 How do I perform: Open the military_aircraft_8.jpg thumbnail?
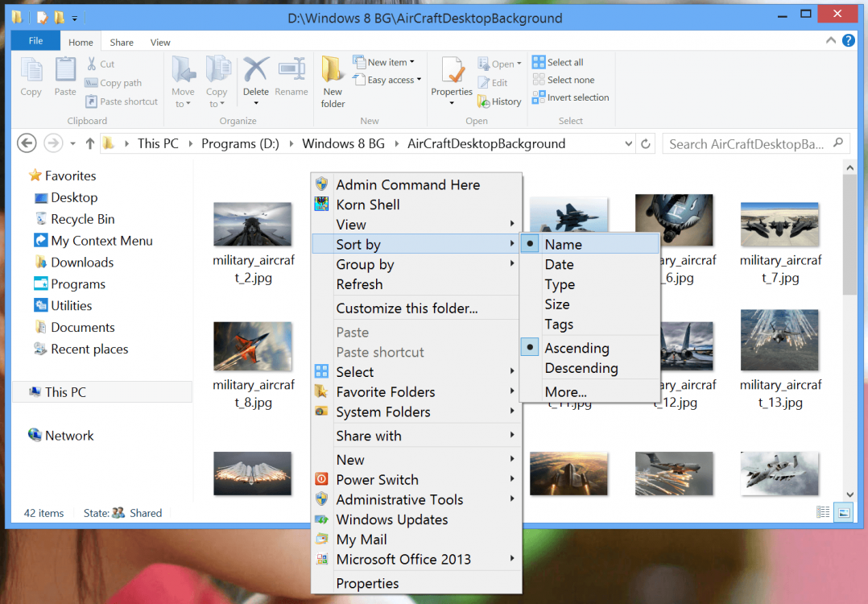click(253, 345)
